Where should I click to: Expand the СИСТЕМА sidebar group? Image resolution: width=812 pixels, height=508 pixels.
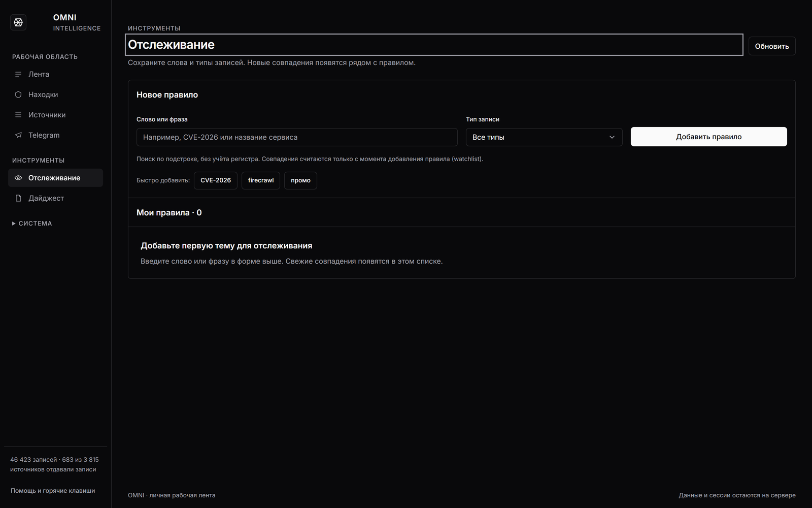coord(32,224)
